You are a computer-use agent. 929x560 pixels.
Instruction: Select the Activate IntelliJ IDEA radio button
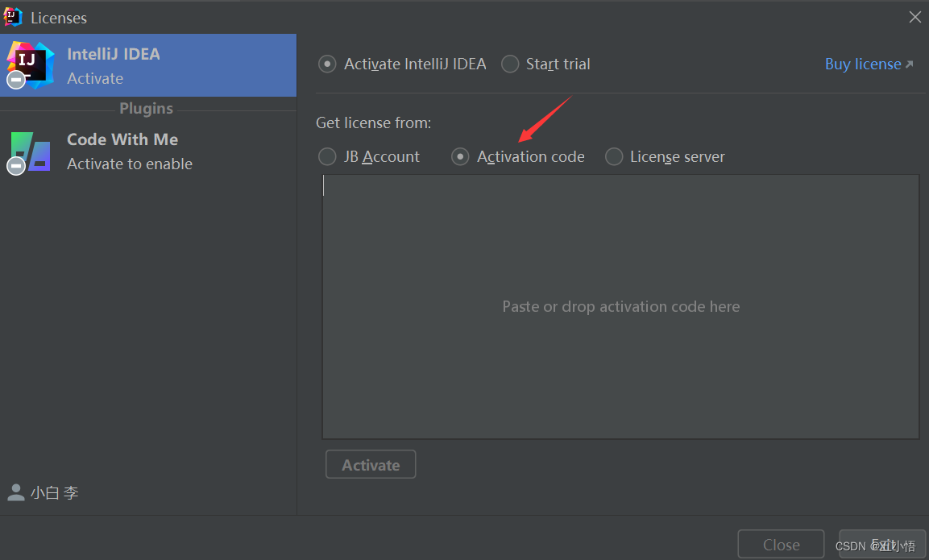[x=327, y=64]
